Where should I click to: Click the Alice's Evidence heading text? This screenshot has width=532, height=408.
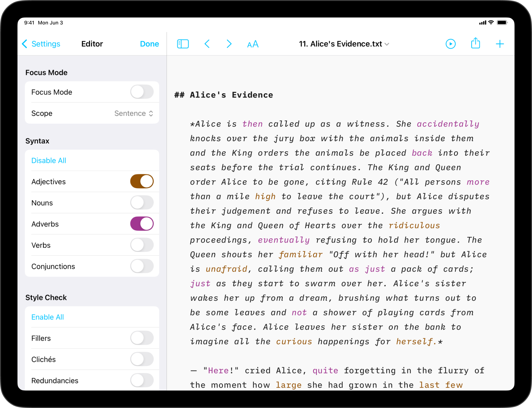pyautogui.click(x=231, y=95)
